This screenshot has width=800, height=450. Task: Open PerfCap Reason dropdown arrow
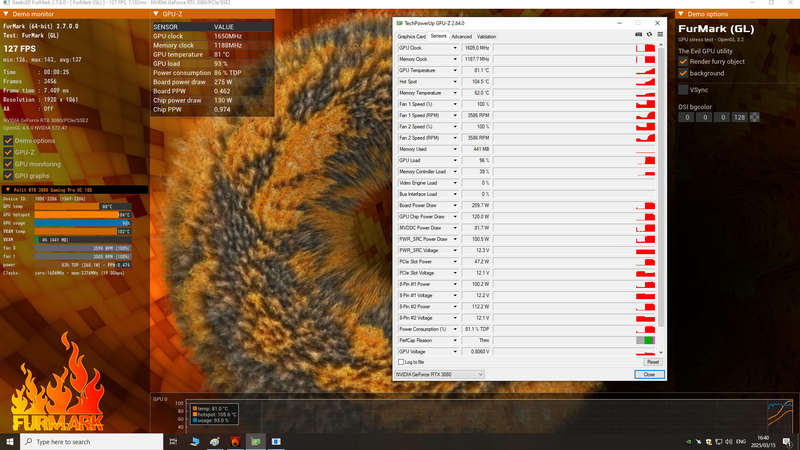coord(455,340)
